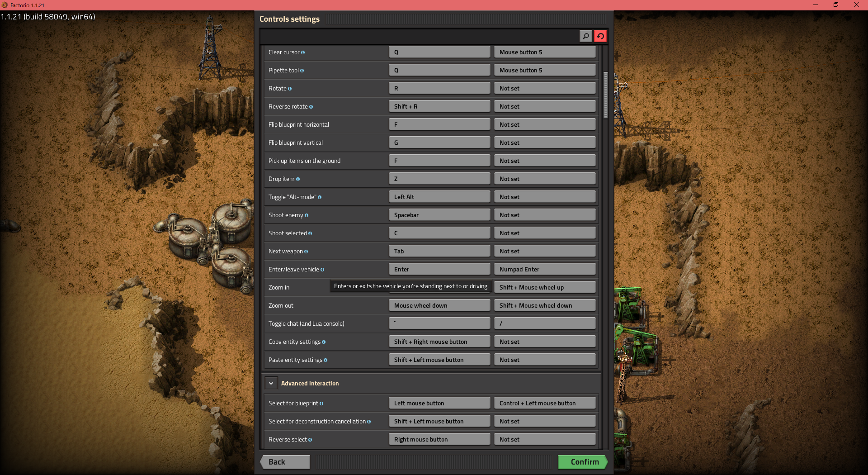Click info icon next to Copy entity settings
The width and height of the screenshot is (868, 475).
click(x=324, y=342)
